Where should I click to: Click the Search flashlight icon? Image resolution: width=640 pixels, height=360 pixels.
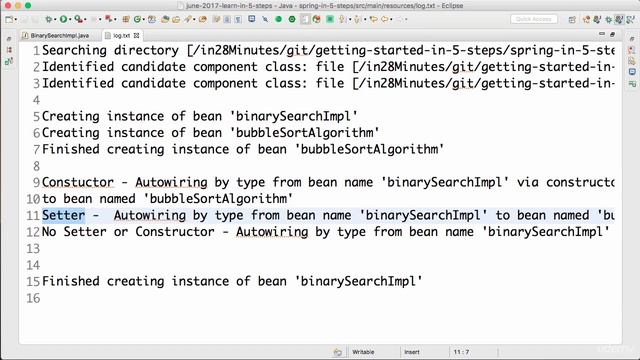187,19
